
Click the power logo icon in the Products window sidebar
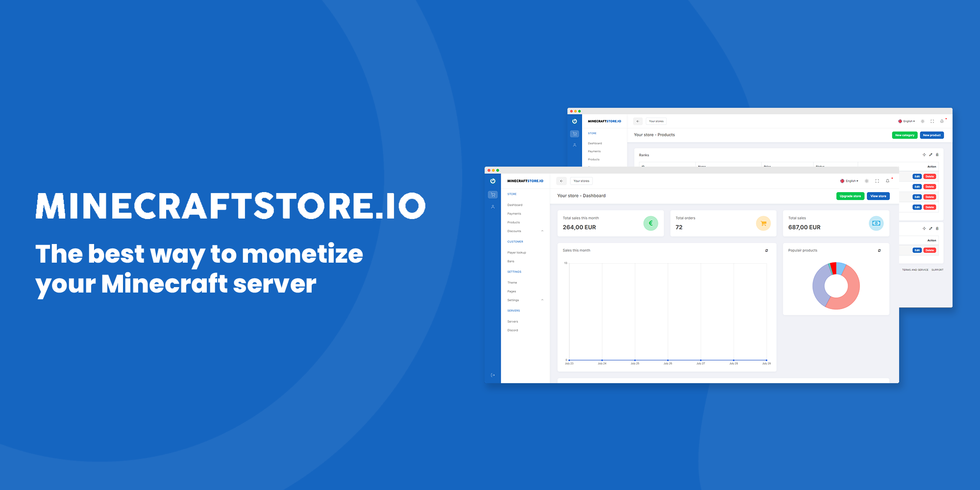pos(574,121)
